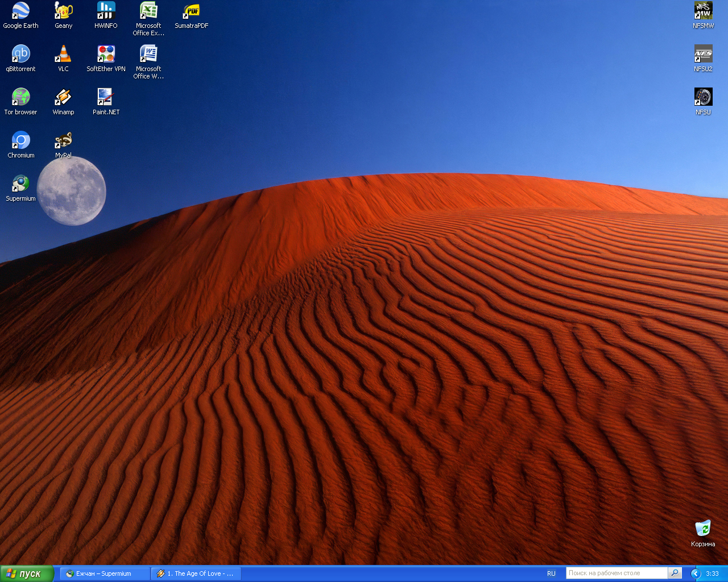Select the SoftEther VPN shortcut
The image size is (728, 582).
click(x=106, y=58)
